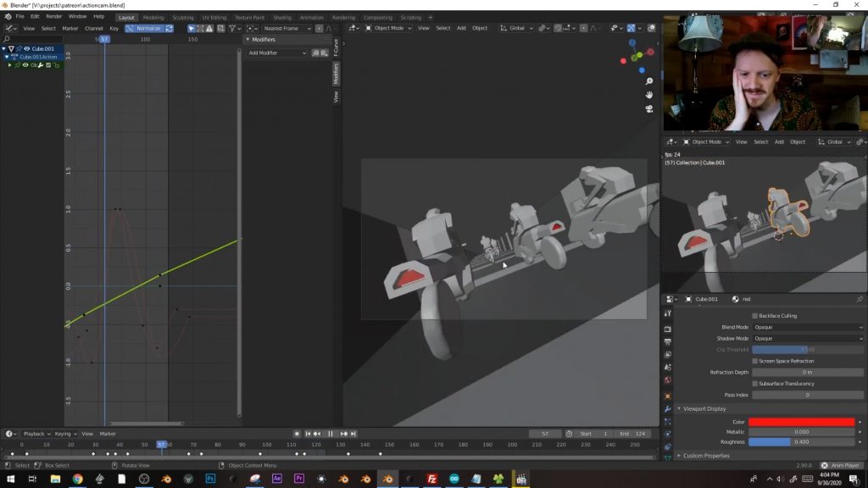Jump to the end frame in playback controls
The width and height of the screenshot is (868, 488).
(x=353, y=434)
